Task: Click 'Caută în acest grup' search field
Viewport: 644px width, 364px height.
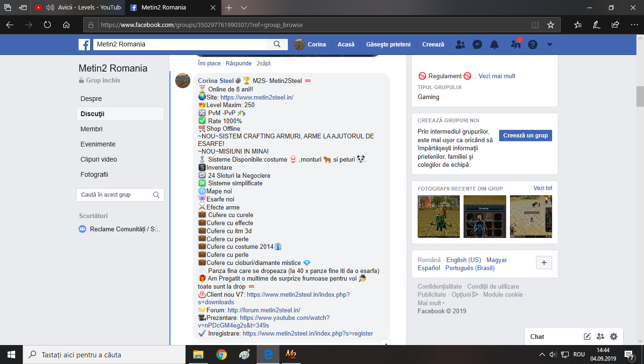Action: click(120, 195)
